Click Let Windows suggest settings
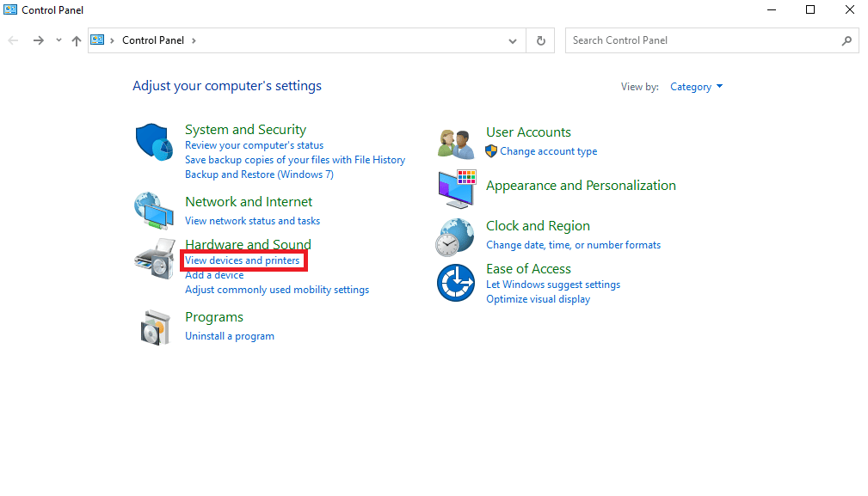The image size is (868, 496). (x=553, y=285)
